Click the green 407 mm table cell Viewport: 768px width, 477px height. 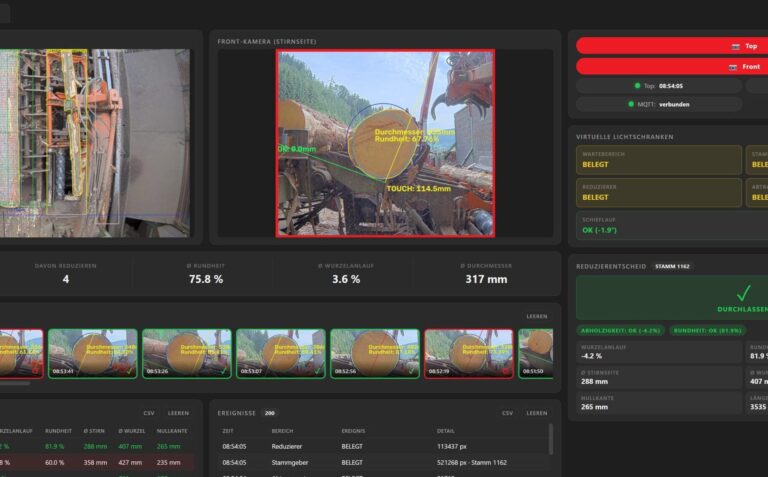pos(130,447)
